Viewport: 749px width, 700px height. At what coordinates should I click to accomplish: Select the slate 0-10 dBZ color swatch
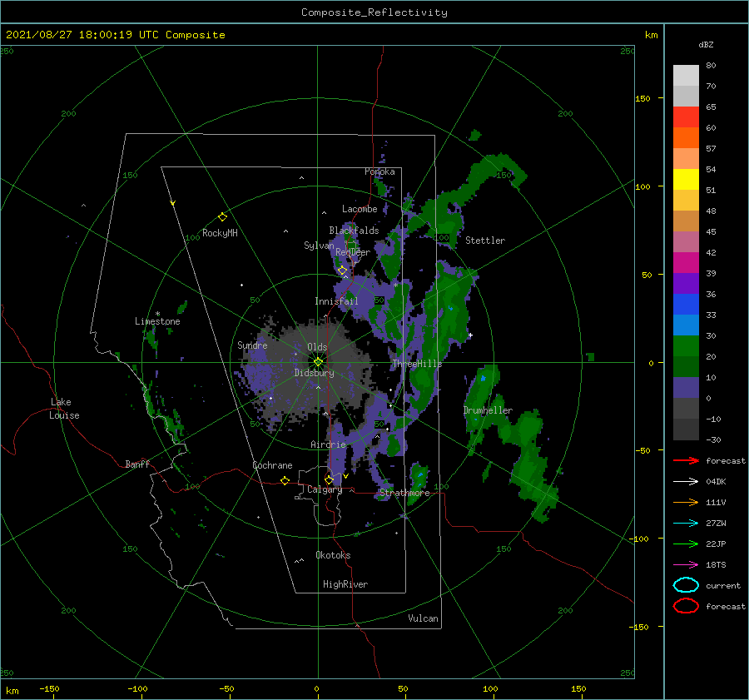[686, 388]
